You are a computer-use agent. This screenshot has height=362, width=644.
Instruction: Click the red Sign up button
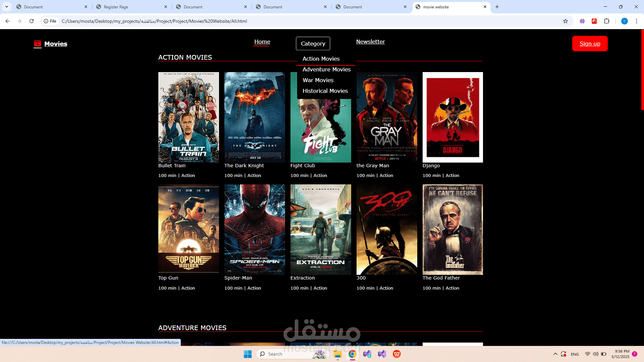590,44
